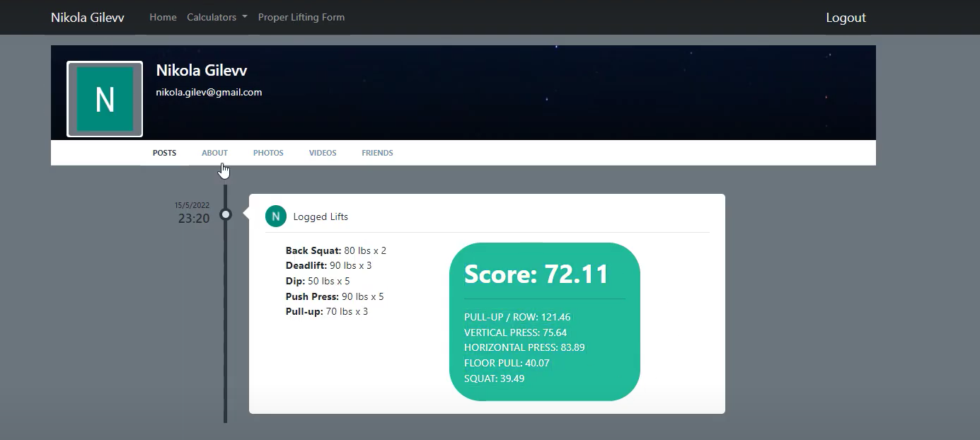Switch to the Posts tab
980x440 pixels.
coord(164,153)
